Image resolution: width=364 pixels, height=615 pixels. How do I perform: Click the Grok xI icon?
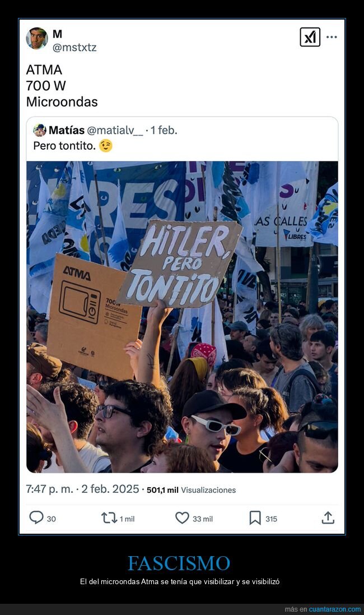(x=310, y=37)
